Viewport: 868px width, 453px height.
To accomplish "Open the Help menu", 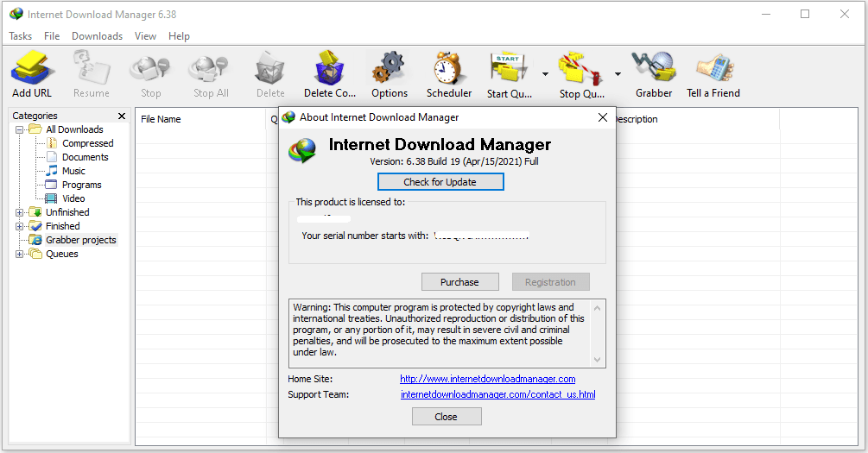I will pyautogui.click(x=179, y=36).
